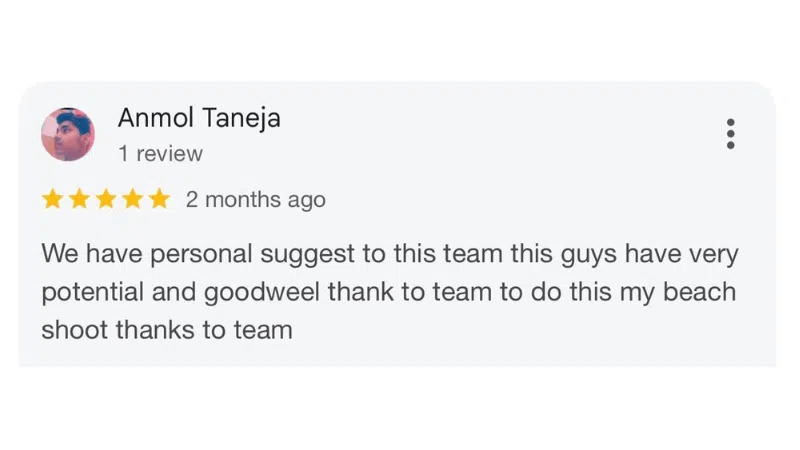Click the word "We" starting the review
The image size is (800, 450).
pos(58,254)
